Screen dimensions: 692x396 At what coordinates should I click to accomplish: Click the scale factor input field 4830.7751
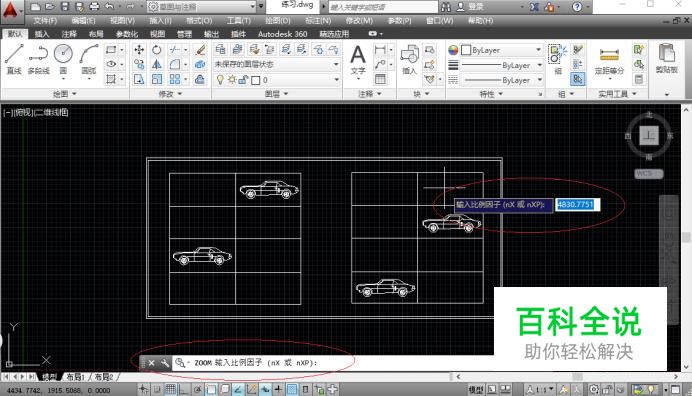tap(578, 204)
